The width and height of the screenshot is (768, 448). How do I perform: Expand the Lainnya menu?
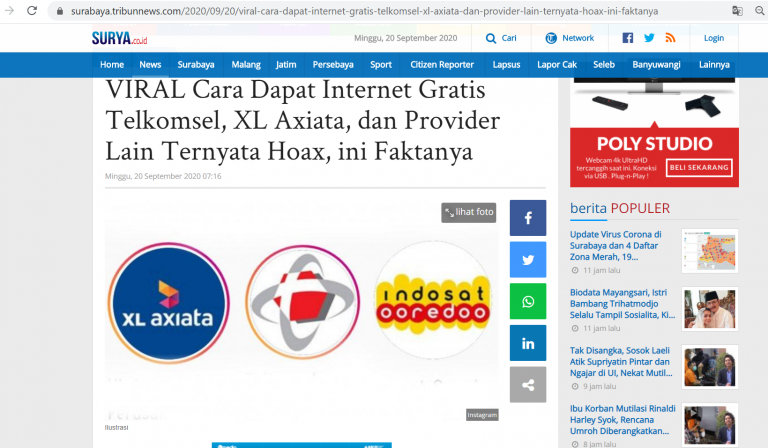coord(714,65)
